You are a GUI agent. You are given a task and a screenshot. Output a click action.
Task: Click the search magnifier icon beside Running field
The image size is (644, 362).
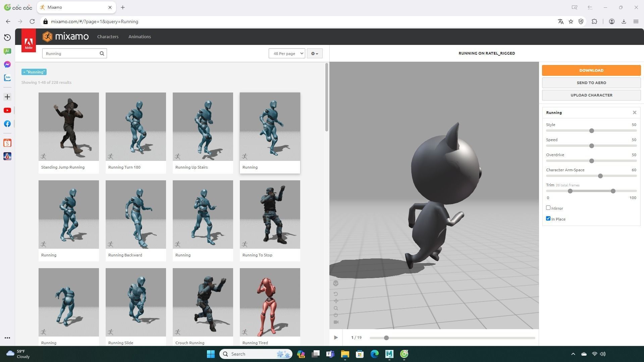[102, 53]
